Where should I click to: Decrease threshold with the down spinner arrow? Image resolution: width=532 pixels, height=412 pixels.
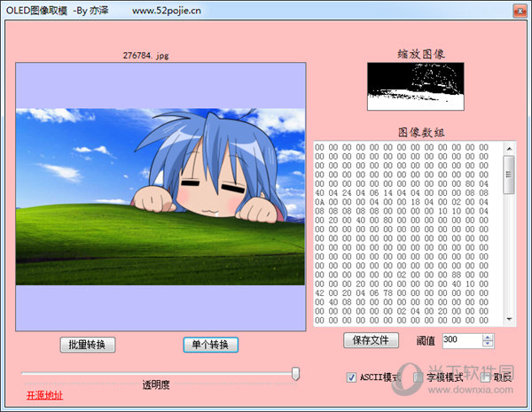(488, 344)
